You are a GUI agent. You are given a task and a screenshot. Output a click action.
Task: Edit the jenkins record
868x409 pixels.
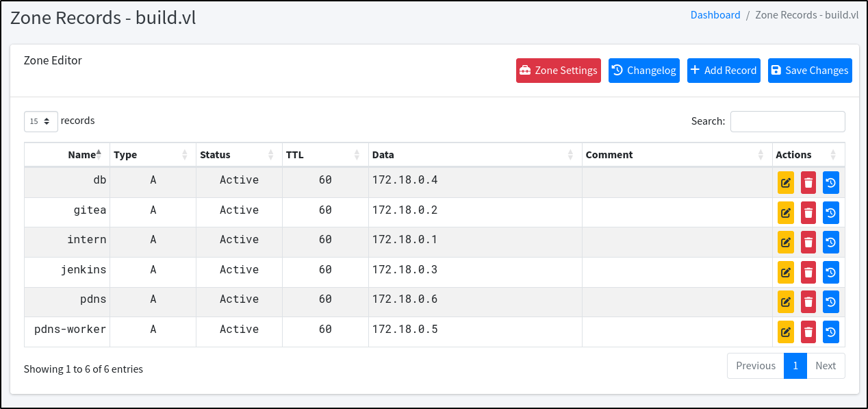(786, 273)
